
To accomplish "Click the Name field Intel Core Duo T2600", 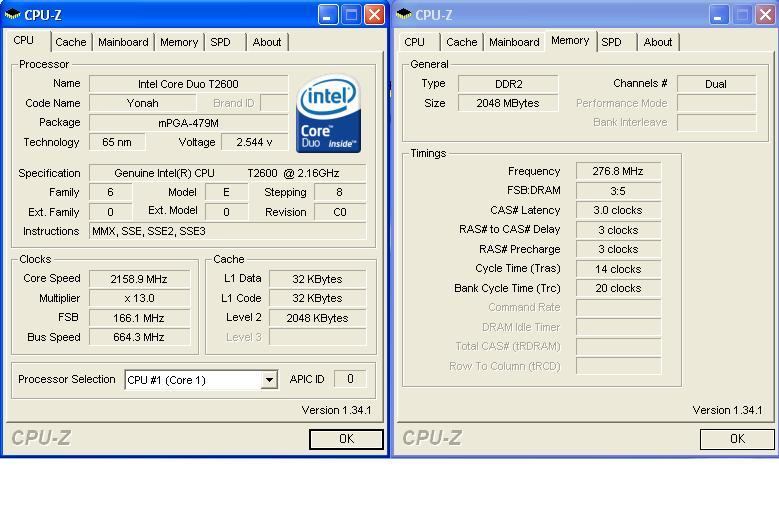I will pyautogui.click(x=188, y=84).
